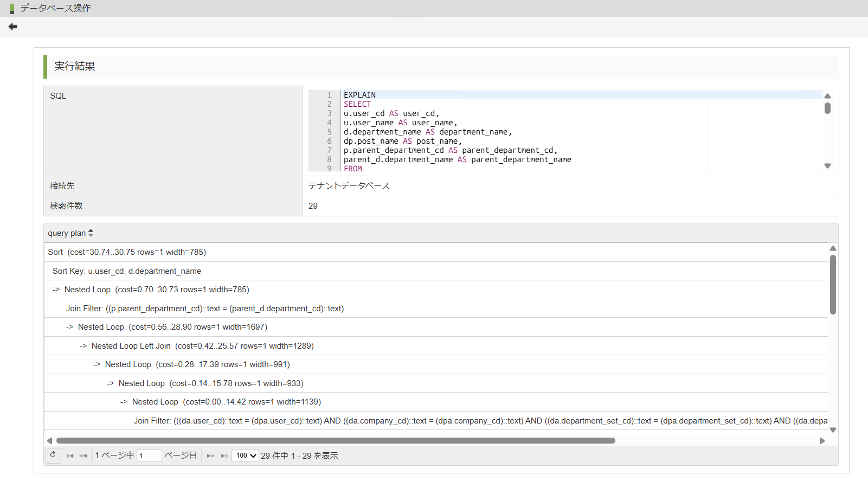Screen dimensions: 868x494
Task: Click EXPLAIN line in SQL editor
Action: click(360, 95)
